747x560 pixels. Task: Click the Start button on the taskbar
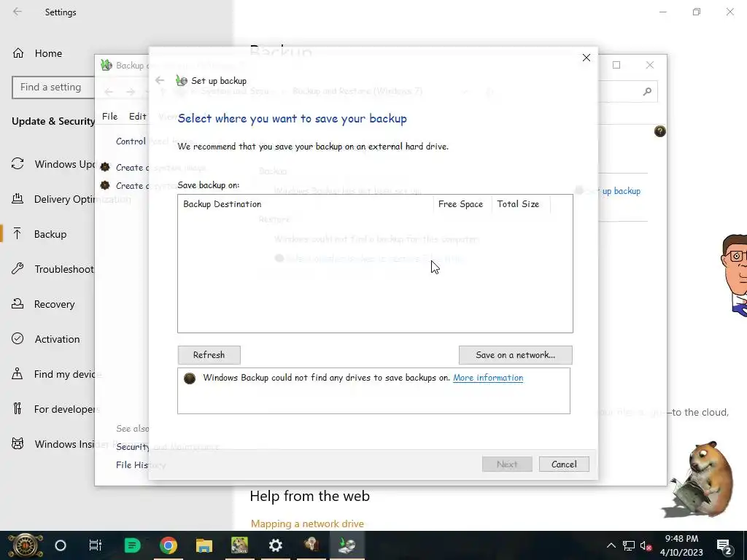[25, 545]
